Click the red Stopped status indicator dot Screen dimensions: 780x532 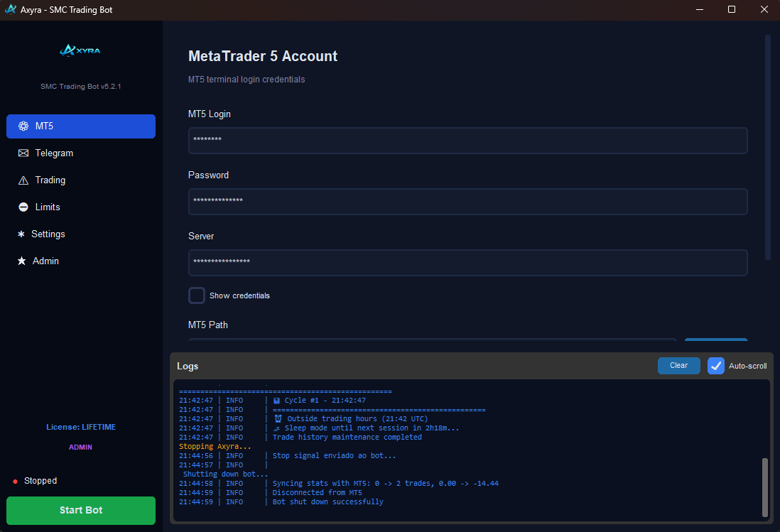(15, 481)
